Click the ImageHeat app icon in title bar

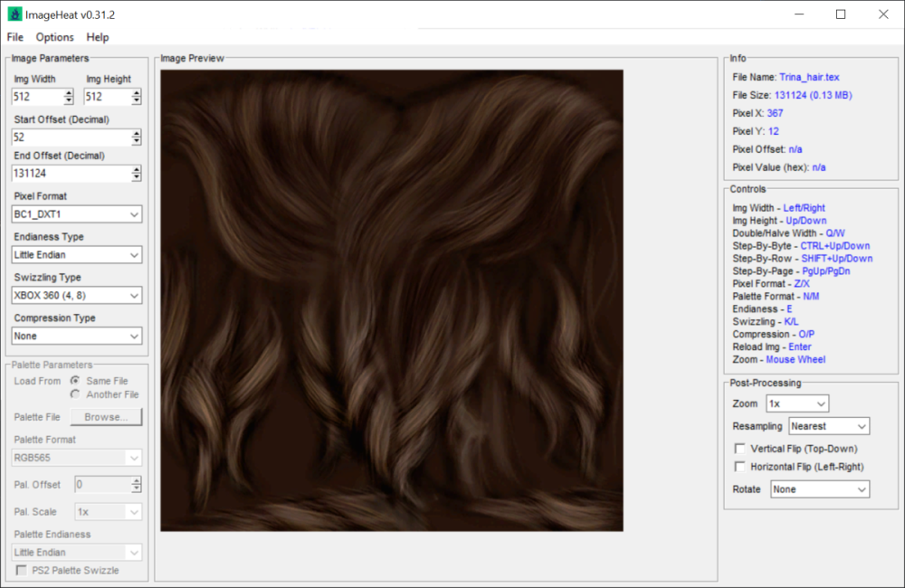pyautogui.click(x=14, y=14)
